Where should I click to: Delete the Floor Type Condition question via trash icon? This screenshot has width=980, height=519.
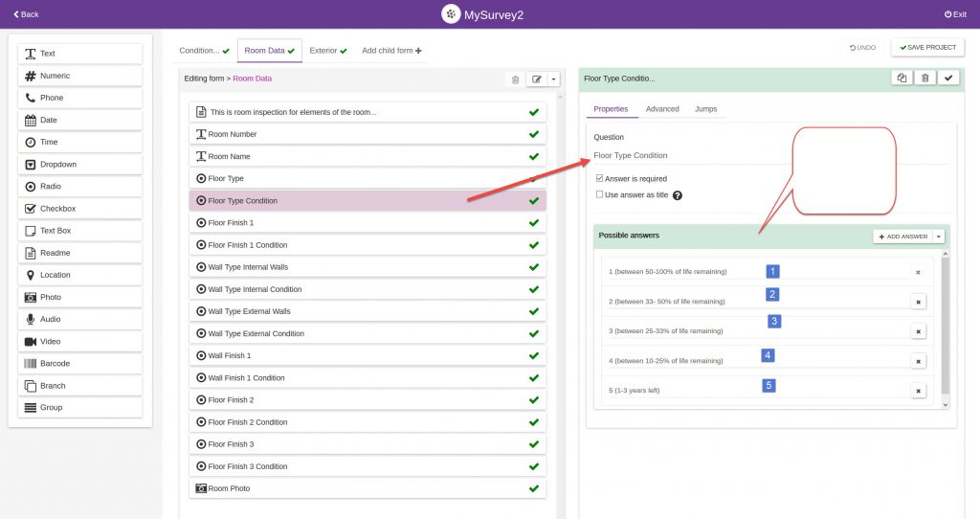[x=924, y=79]
